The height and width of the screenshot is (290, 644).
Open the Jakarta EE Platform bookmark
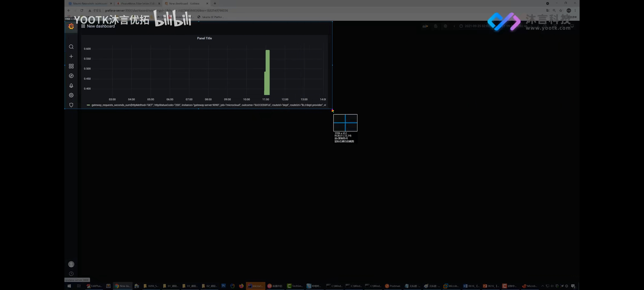pyautogui.click(x=211, y=17)
